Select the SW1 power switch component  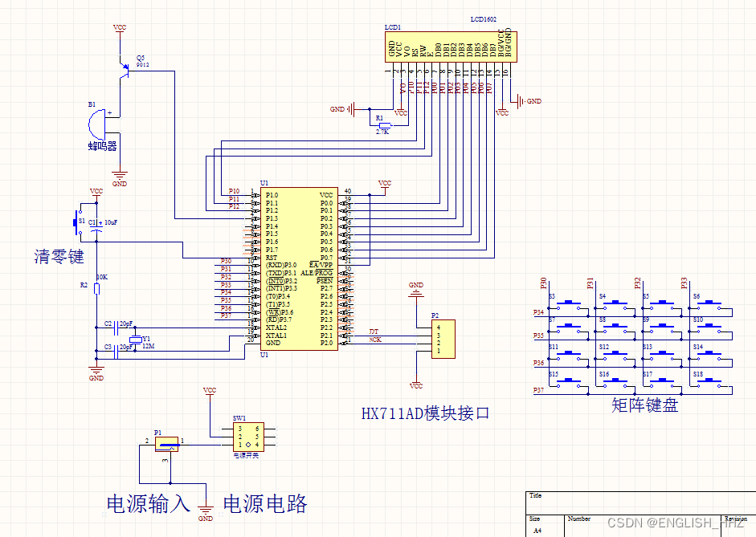click(248, 437)
